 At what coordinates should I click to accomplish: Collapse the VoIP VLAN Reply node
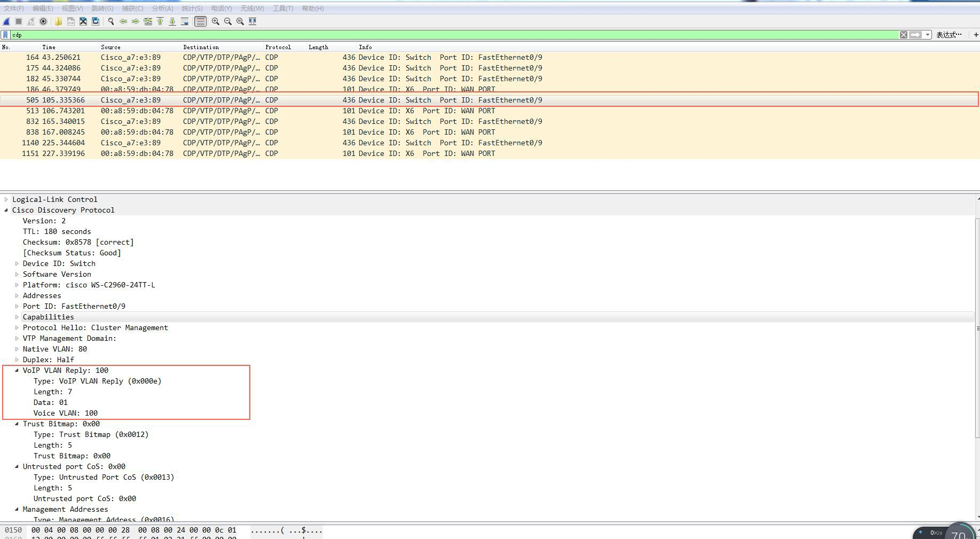coord(17,370)
